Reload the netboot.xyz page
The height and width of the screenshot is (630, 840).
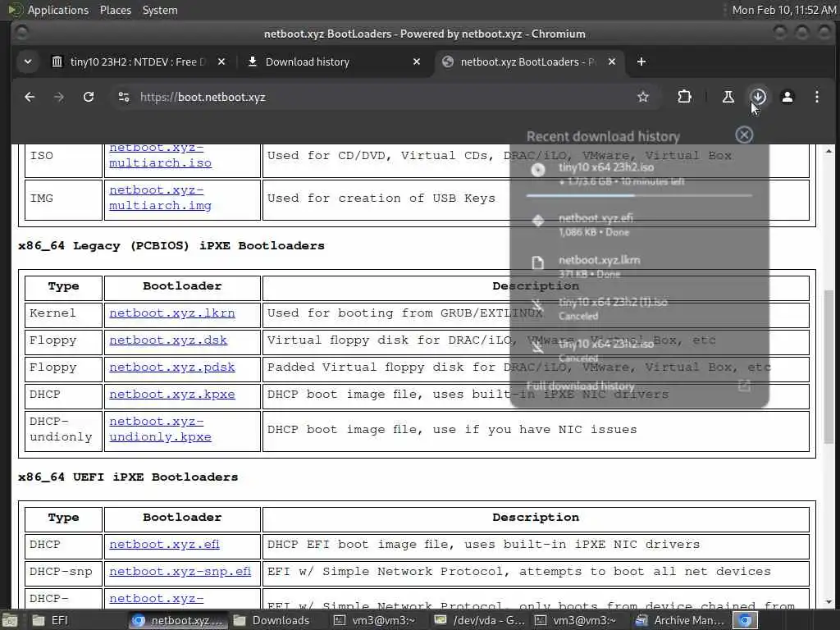89,97
